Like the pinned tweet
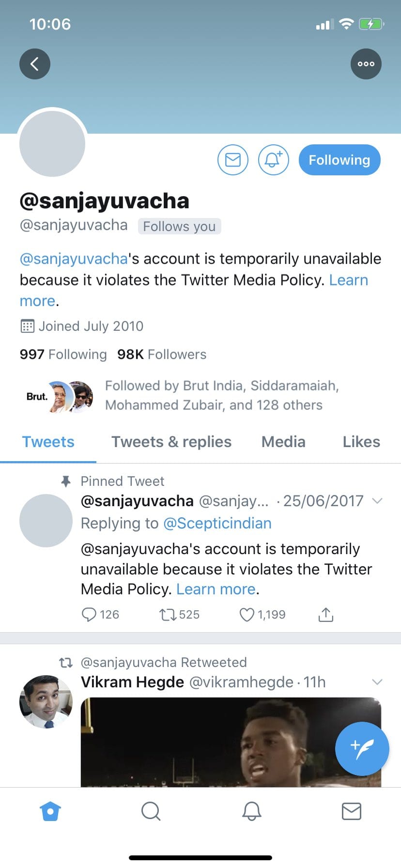 click(247, 615)
